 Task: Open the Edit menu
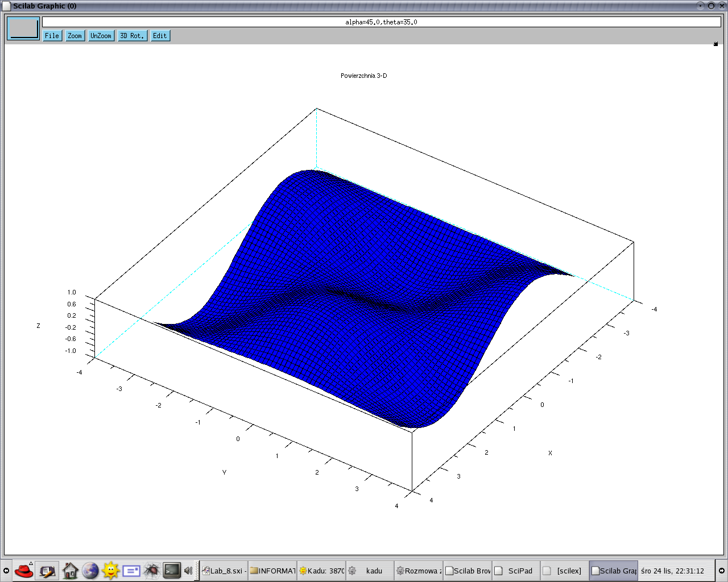click(160, 36)
